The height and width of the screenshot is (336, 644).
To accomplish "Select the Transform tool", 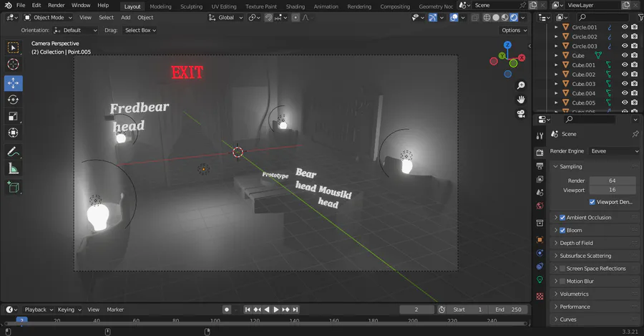I will [13, 133].
